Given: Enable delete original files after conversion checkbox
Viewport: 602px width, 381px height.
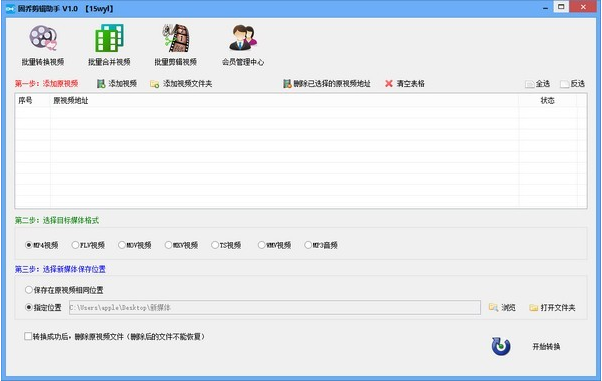Looking at the screenshot, I should point(28,336).
